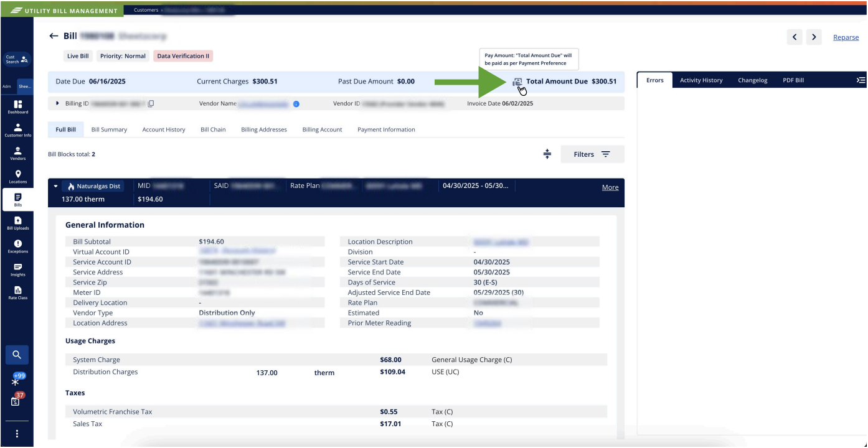
Task: Click the Vendor Name link value
Action: tap(264, 104)
